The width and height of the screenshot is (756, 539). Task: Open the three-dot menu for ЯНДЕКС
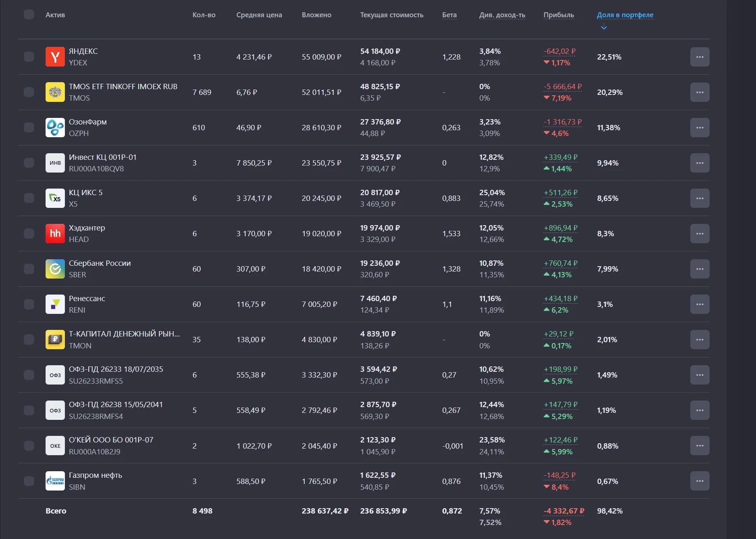[700, 57]
